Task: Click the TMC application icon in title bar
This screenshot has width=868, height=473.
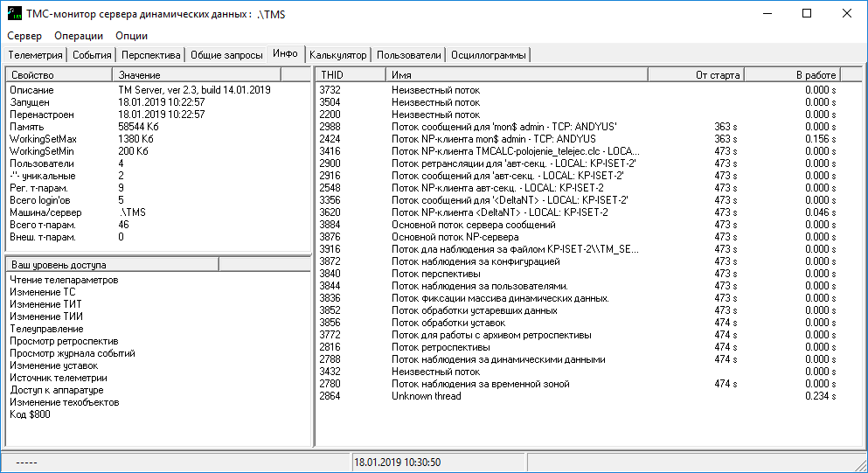Action: [x=15, y=13]
